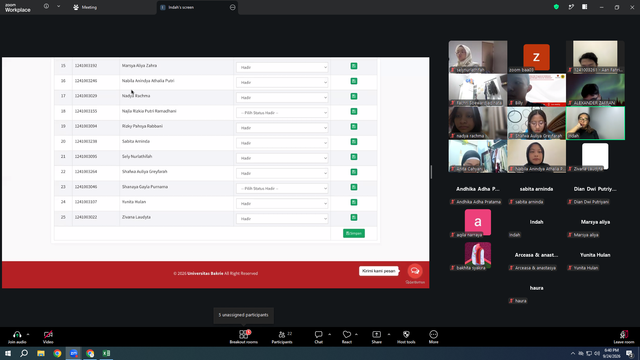Screen dimensions: 640x360
Task: Open Excel from the taskbar
Action: pyautogui.click(x=106, y=353)
